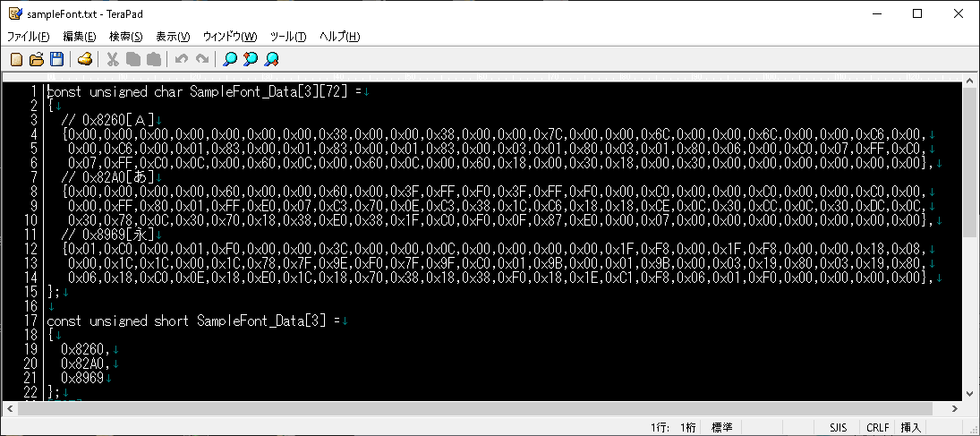980x436 pixels.
Task: Click the comment // 0x82A0[あ]
Action: (107, 177)
